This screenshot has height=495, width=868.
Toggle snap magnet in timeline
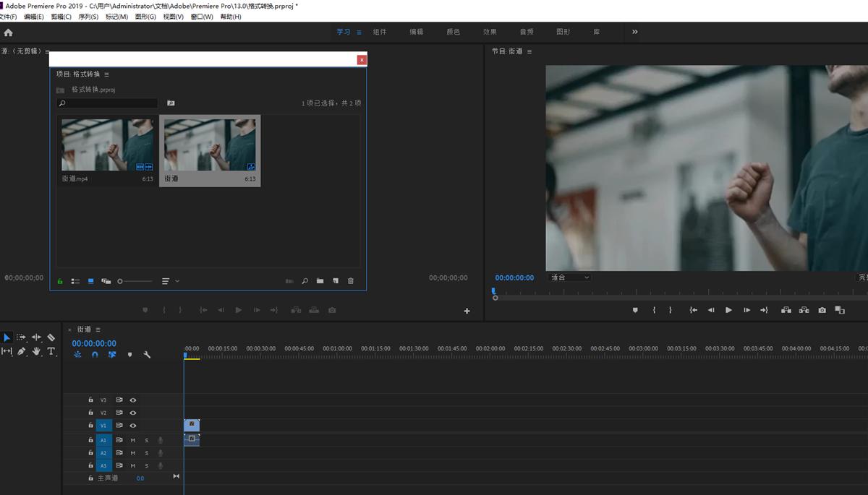(95, 355)
